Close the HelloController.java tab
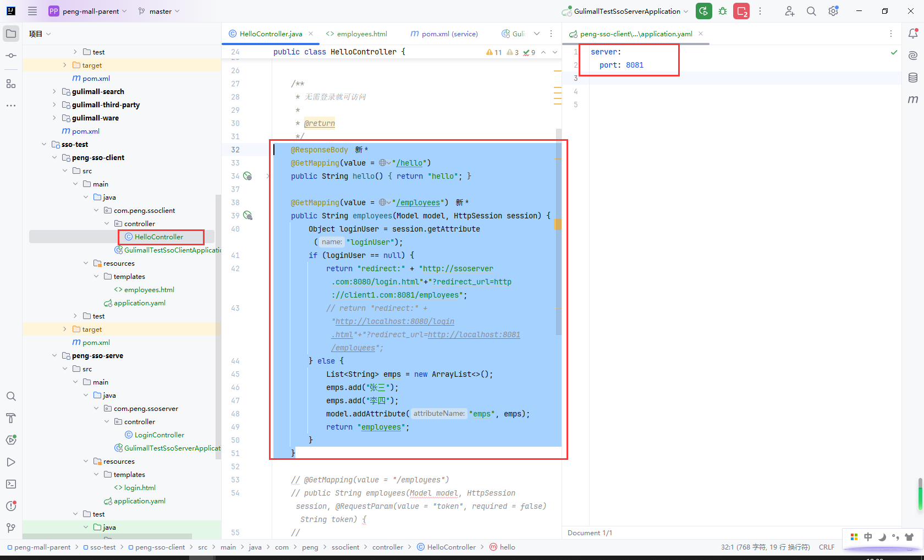924x560 pixels. click(311, 34)
